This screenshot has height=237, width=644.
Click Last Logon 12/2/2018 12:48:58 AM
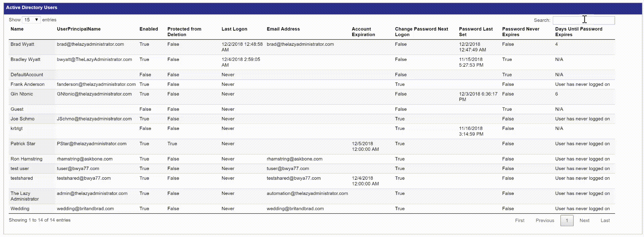[x=242, y=47]
